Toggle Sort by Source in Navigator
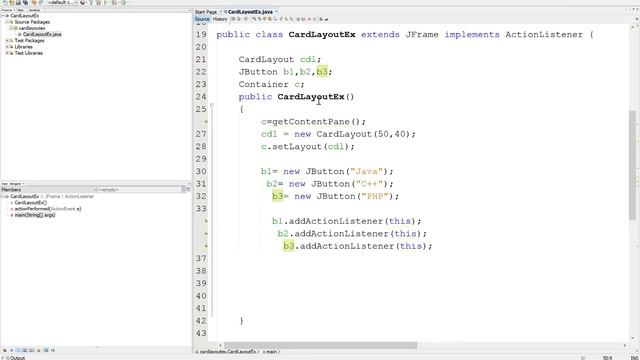This screenshot has height=360, width=640. tap(53, 350)
